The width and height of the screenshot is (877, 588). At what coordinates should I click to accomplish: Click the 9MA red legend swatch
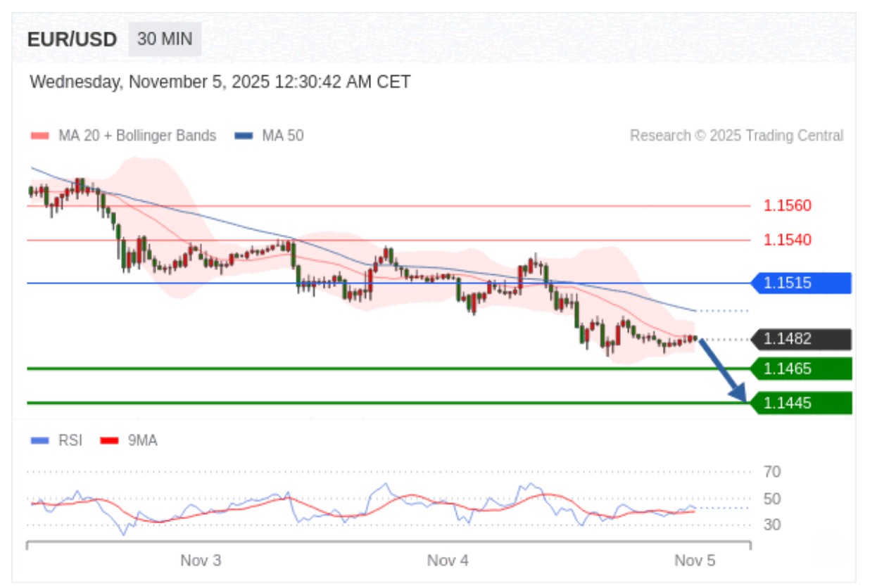[x=109, y=441]
